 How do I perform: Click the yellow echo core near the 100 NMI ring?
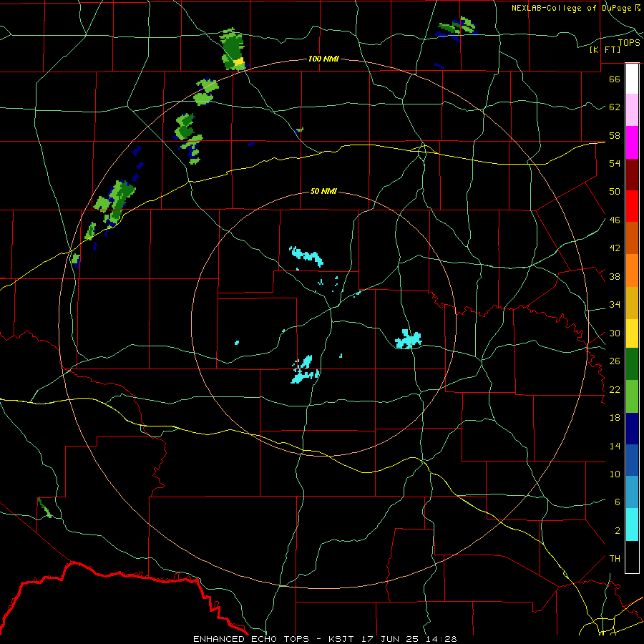pyautogui.click(x=239, y=62)
